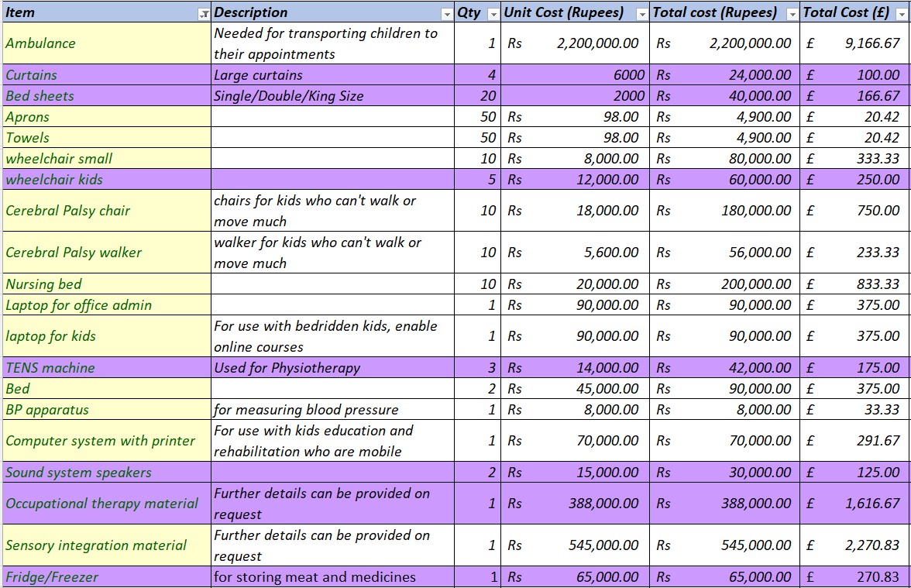
Task: Select the TENS machine unit cost "14,000.00"
Action: click(575, 368)
